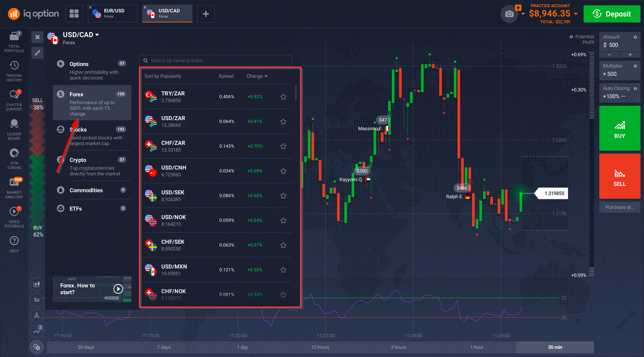
Task: Expand the USD/CAD asset dropdown
Action: pos(97,35)
